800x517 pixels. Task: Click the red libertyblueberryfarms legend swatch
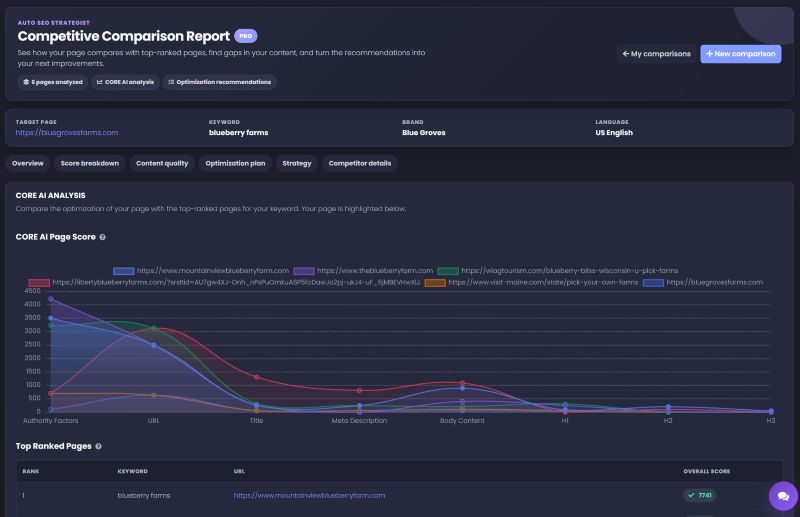point(39,283)
